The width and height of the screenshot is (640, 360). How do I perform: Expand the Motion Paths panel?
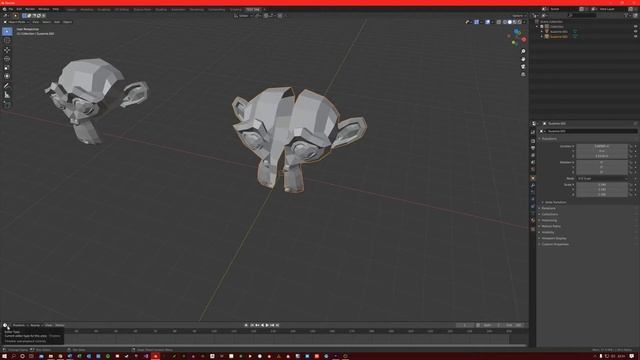[551, 226]
